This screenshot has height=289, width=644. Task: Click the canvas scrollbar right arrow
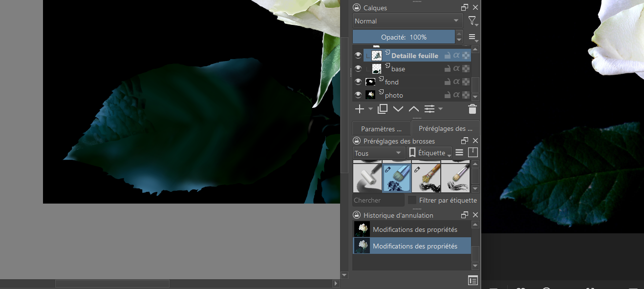click(x=336, y=284)
